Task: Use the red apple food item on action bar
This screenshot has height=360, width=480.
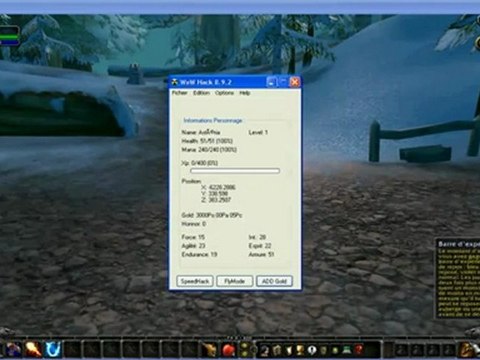Action: 229,350
